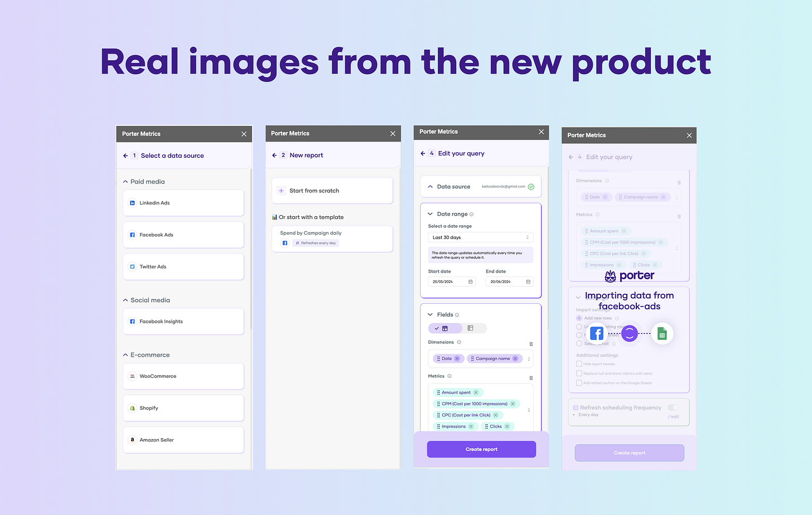Open the Last 30 days date range dropdown
The height and width of the screenshot is (515, 812).
coord(481,237)
